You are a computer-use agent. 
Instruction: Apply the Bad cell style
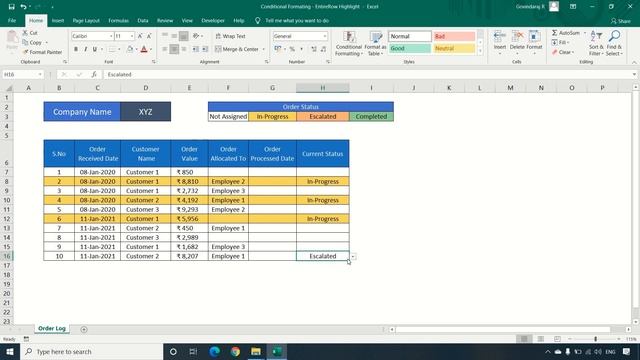(x=454, y=36)
